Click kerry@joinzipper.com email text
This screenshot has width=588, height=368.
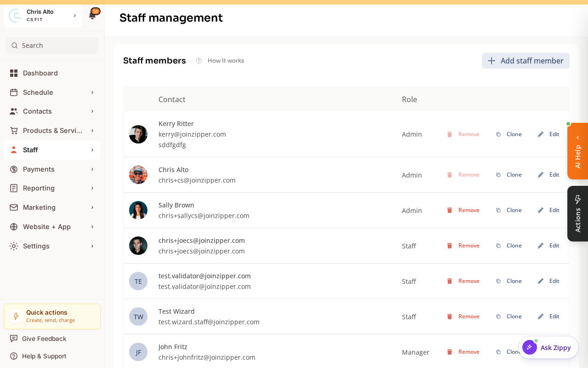point(192,134)
